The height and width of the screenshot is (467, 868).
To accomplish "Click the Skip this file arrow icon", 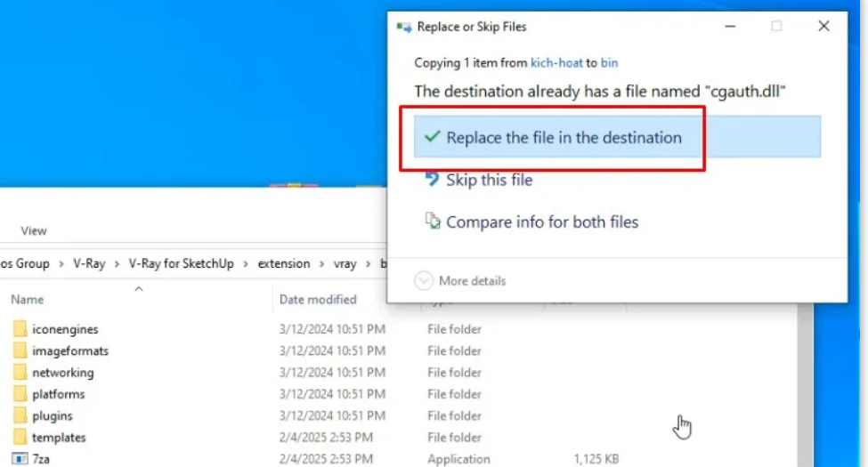I will 433,180.
